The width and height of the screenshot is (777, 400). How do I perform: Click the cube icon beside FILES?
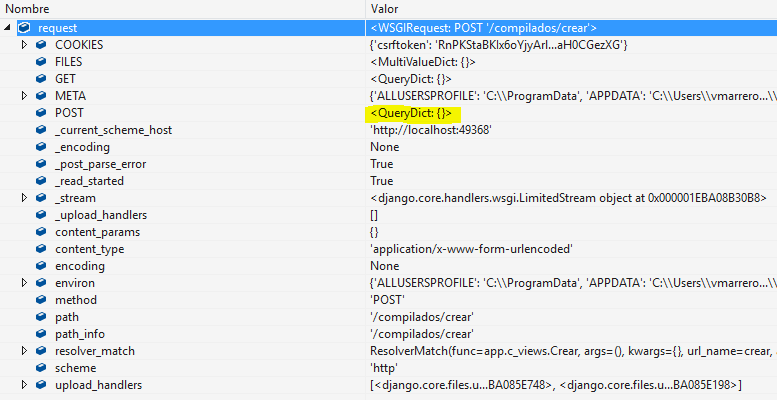[x=41, y=62]
